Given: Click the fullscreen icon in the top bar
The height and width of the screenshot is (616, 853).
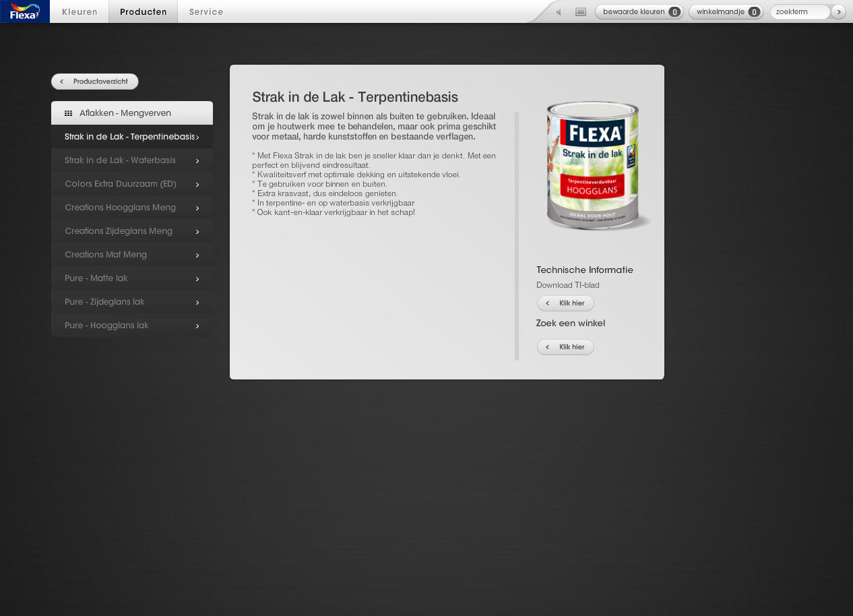Looking at the screenshot, I should pos(581,12).
